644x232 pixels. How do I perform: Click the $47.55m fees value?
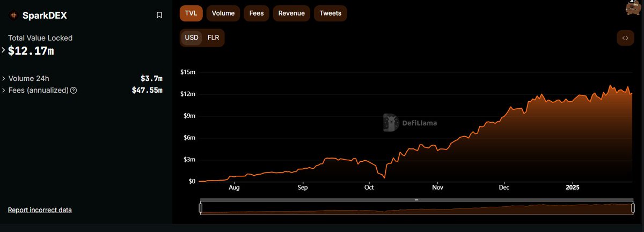[147, 90]
